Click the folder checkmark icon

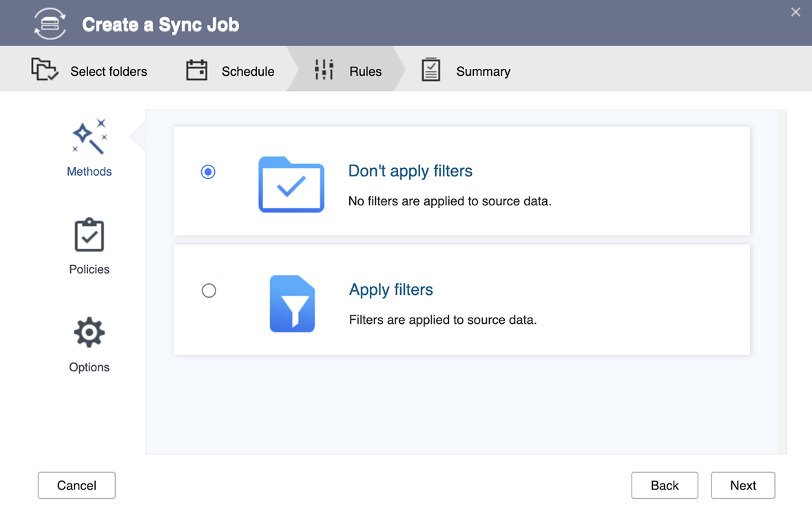(x=291, y=185)
